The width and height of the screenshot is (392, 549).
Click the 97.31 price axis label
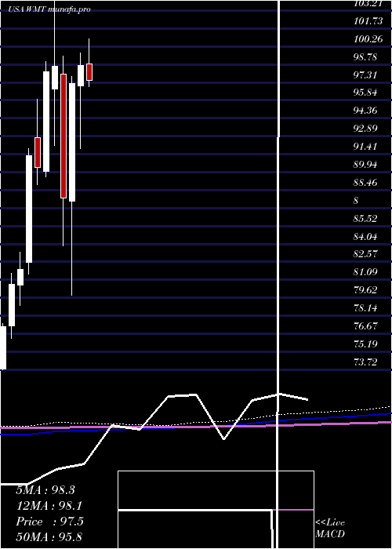tap(365, 75)
